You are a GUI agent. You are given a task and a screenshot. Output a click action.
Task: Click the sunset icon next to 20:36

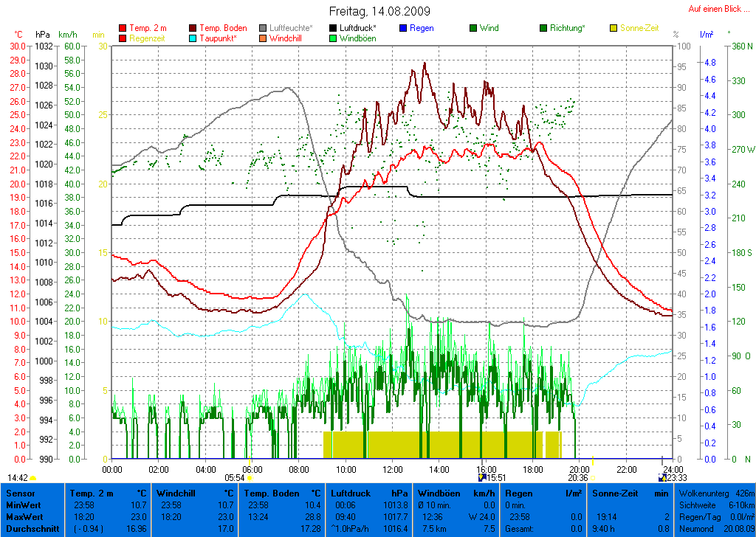[x=592, y=478]
